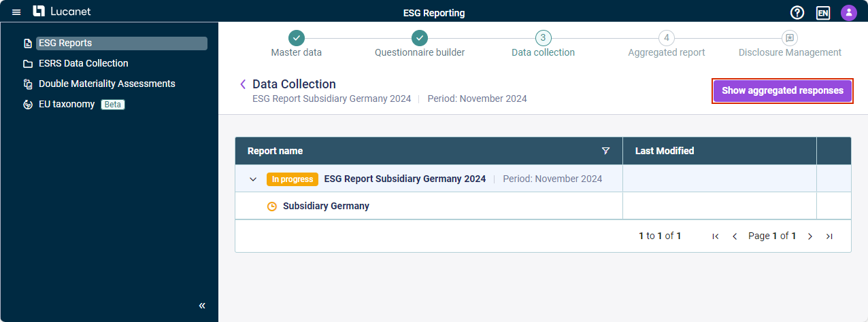868x322 pixels.
Task: Go to first page of table
Action: point(715,236)
